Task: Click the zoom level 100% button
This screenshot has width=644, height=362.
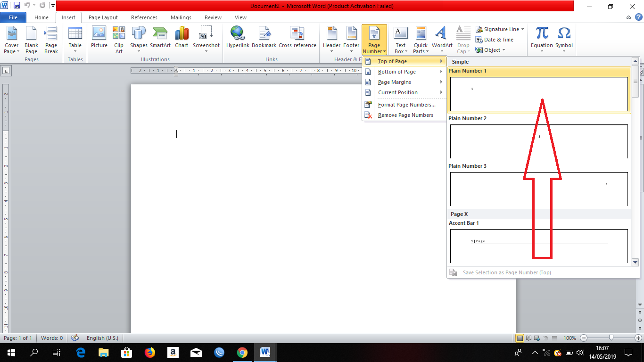Action: [x=570, y=338]
